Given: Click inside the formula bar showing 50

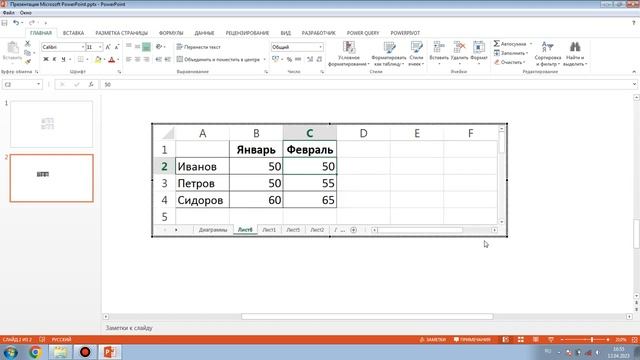Looking at the screenshot, I should click(367, 84).
